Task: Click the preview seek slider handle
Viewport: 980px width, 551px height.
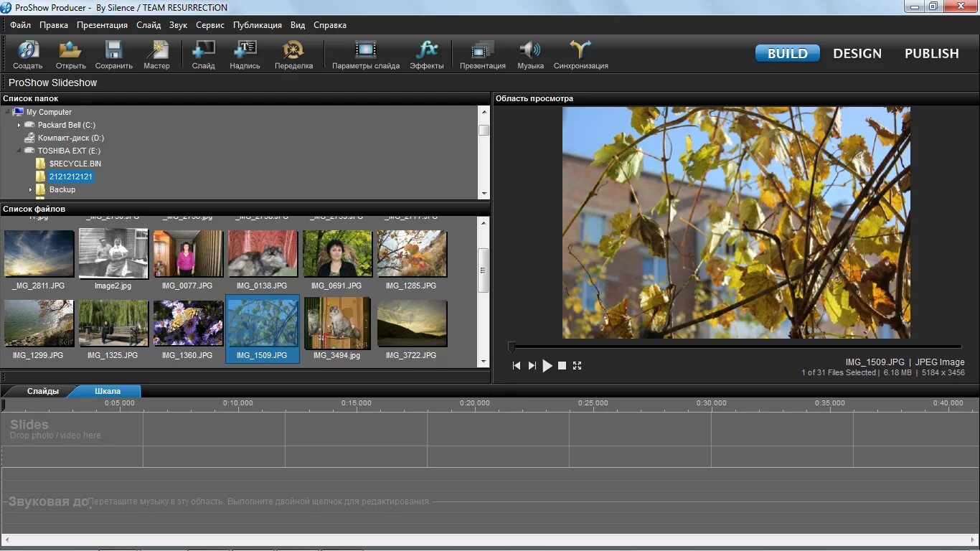Action: point(512,347)
